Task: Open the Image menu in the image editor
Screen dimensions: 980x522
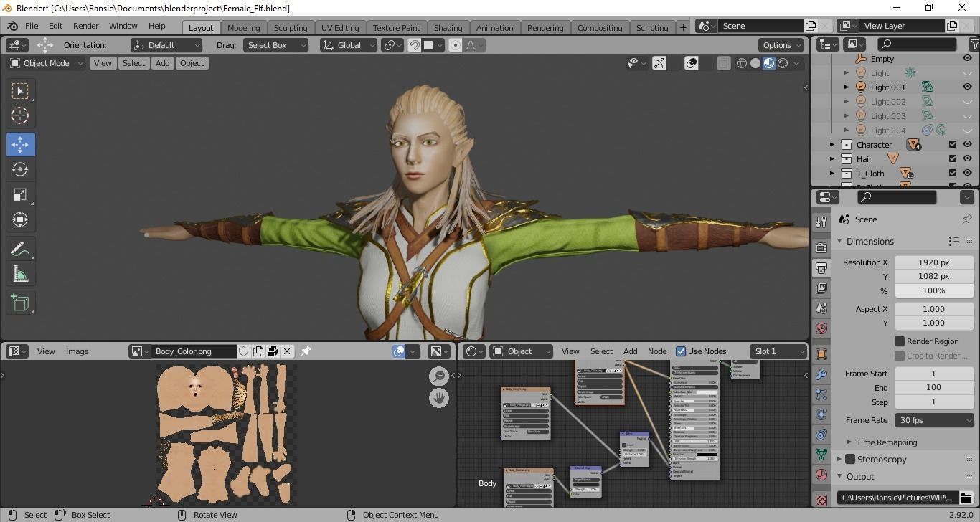Action: (77, 351)
